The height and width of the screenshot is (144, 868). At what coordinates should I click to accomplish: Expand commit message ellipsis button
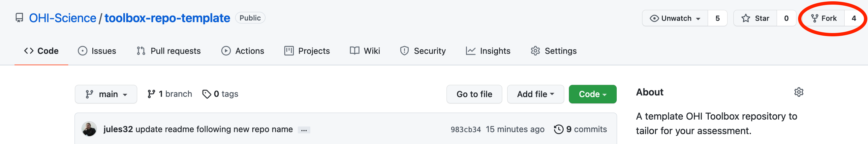[304, 130]
